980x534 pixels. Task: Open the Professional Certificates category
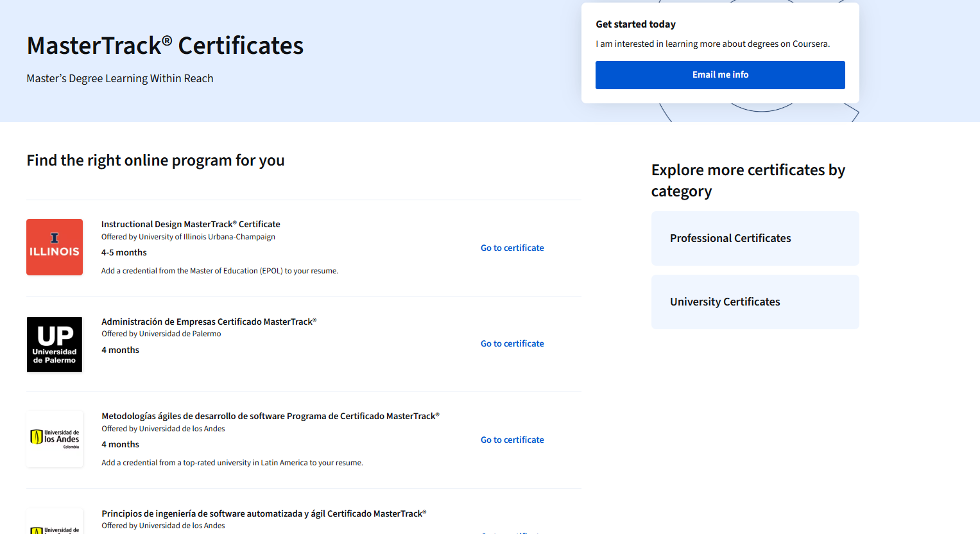[755, 238]
